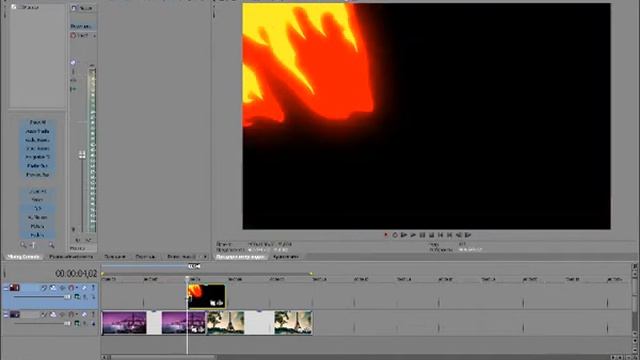Solo the bottom video track
The width and height of the screenshot is (640, 360).
tap(93, 315)
